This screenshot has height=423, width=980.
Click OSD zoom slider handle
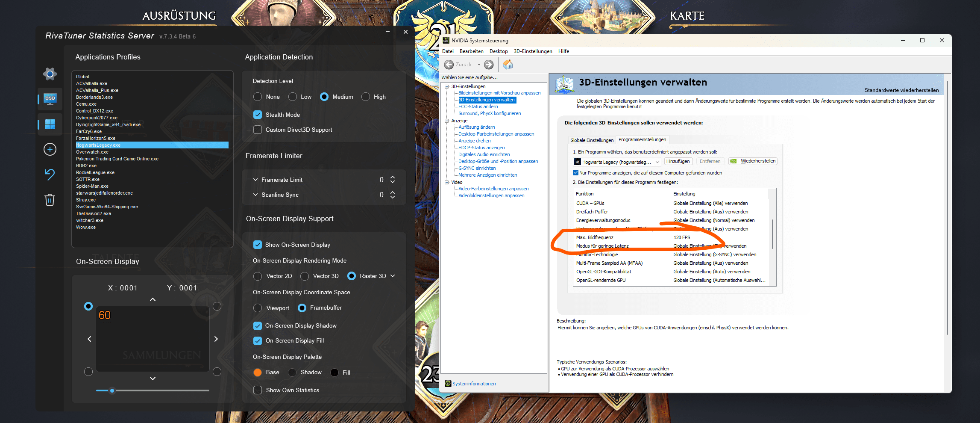tap(112, 390)
